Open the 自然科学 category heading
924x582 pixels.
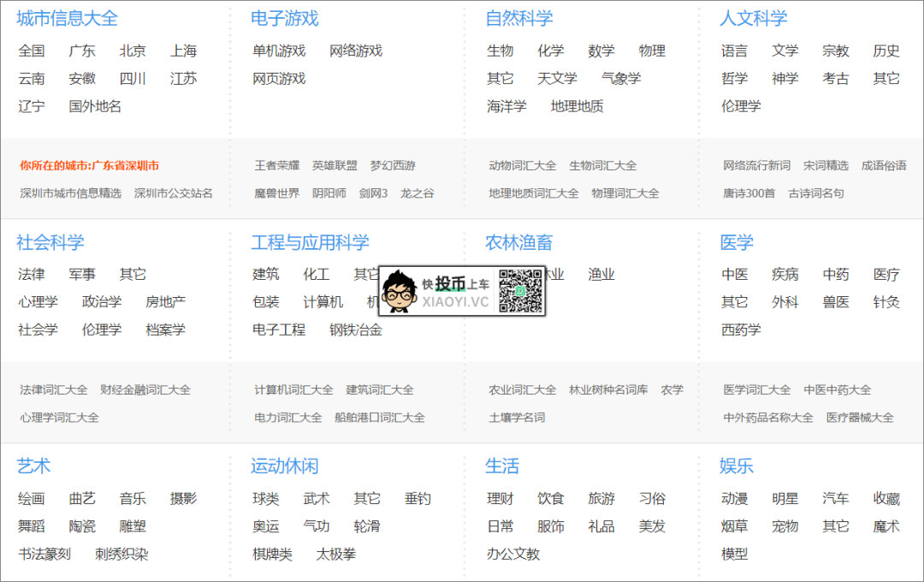click(x=519, y=18)
